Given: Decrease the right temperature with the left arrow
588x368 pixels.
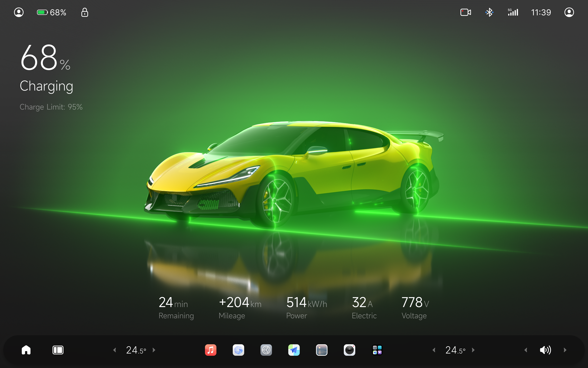Looking at the screenshot, I should 434,350.
